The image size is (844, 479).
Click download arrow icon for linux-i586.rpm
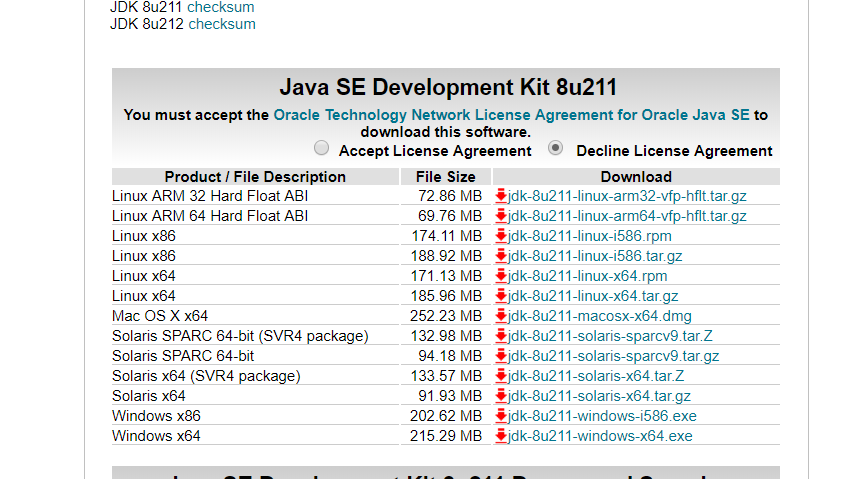pyautogui.click(x=501, y=236)
